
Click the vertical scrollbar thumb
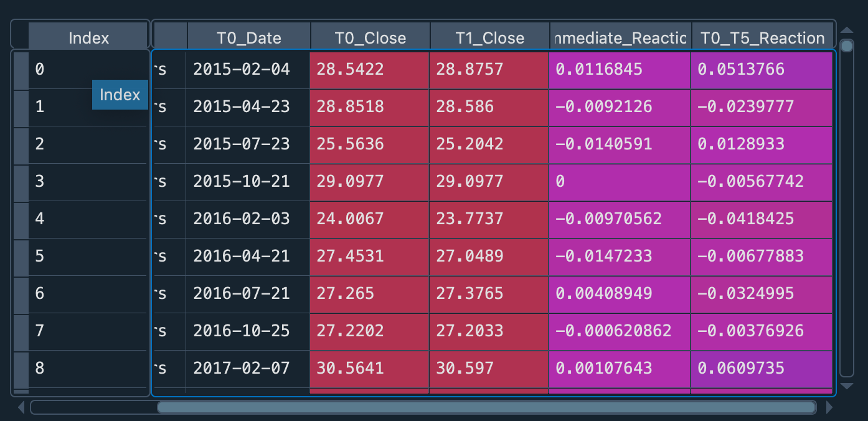click(846, 46)
